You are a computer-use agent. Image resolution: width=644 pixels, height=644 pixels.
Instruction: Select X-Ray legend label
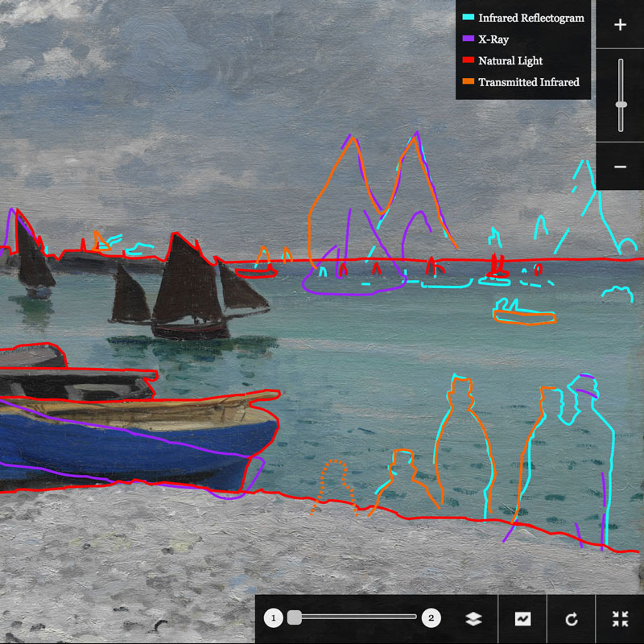[493, 39]
